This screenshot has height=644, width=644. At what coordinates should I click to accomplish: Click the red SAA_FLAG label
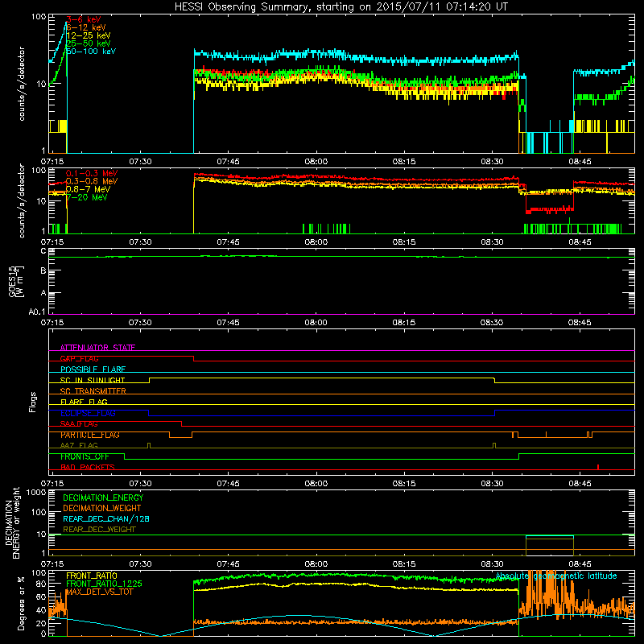tap(79, 424)
